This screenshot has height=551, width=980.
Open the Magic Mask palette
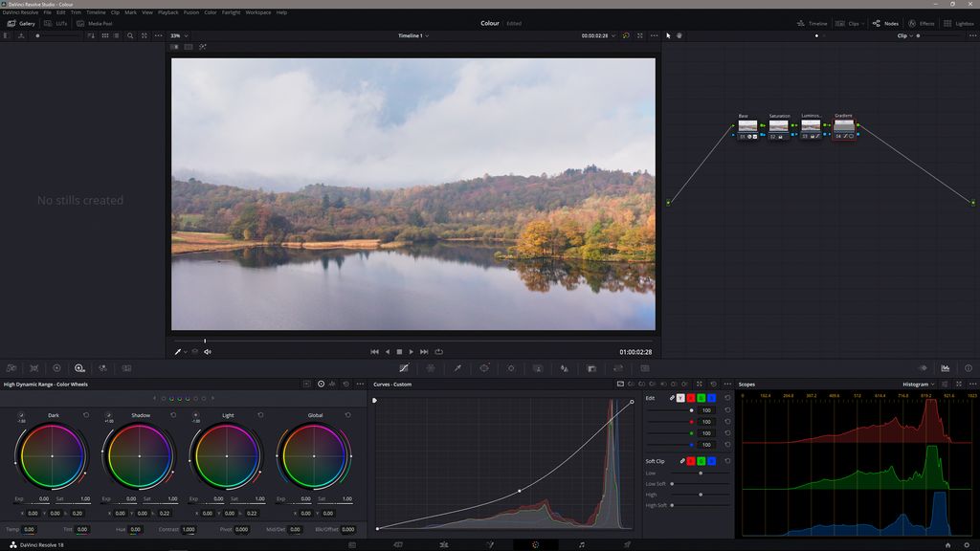(538, 367)
